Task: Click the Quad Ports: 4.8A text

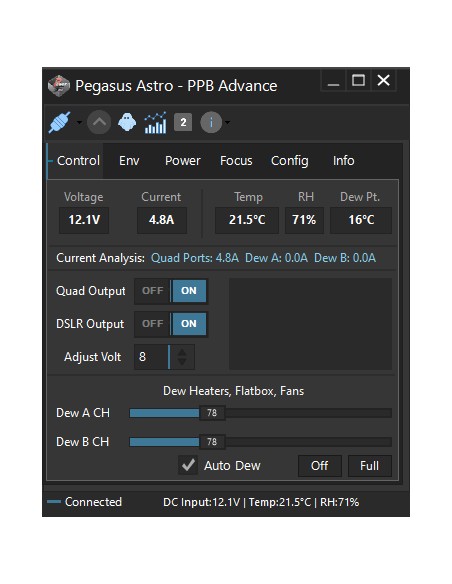Action: coord(195,258)
